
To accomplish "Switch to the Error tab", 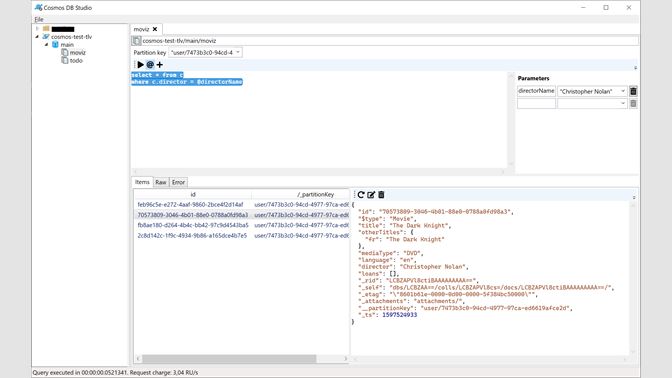I will (x=178, y=182).
